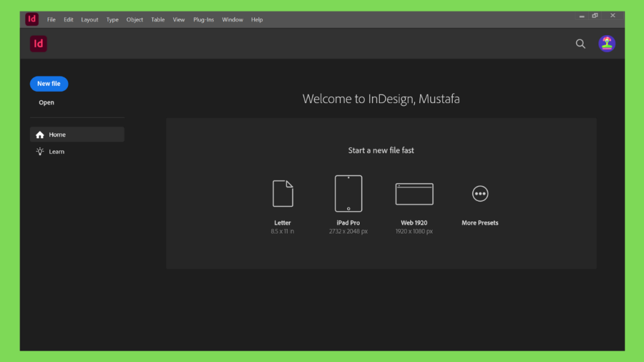Click the Letter preset label
This screenshot has height=362, width=644.
pyautogui.click(x=282, y=223)
